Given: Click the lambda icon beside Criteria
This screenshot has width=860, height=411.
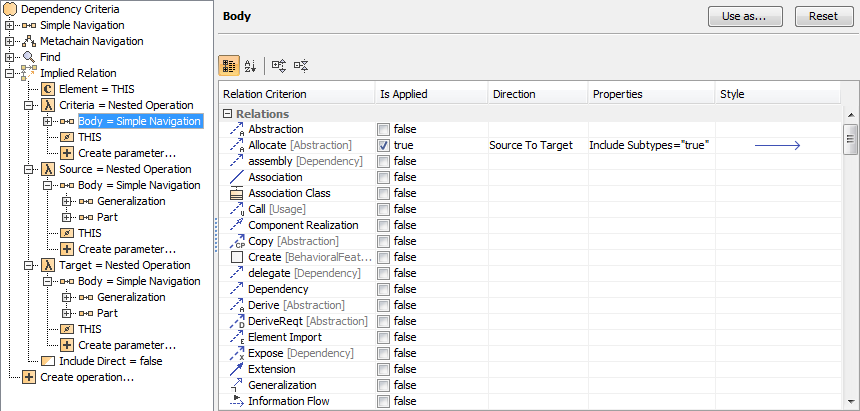Looking at the screenshot, I should point(47,105).
